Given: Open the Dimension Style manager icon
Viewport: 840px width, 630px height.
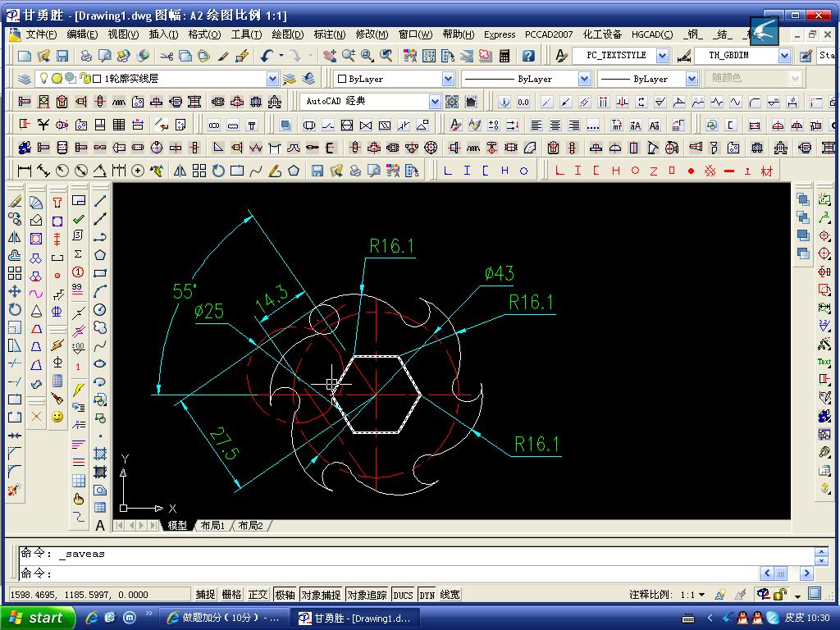Looking at the screenshot, I should [683, 55].
